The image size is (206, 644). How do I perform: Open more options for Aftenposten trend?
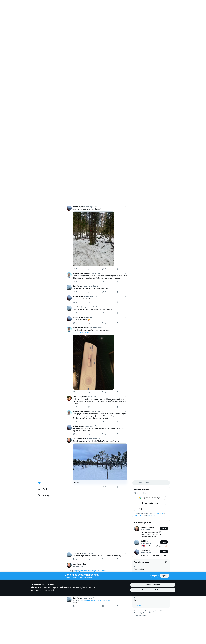[167, 567]
